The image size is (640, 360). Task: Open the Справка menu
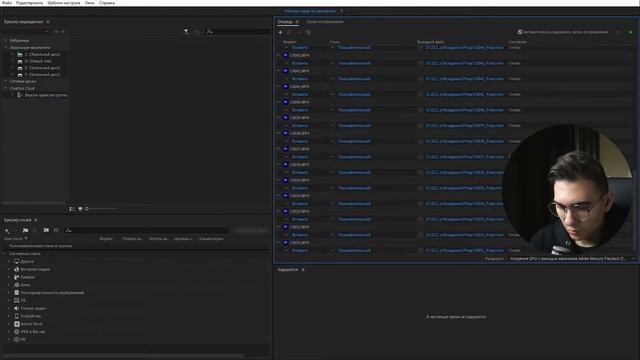tap(107, 3)
